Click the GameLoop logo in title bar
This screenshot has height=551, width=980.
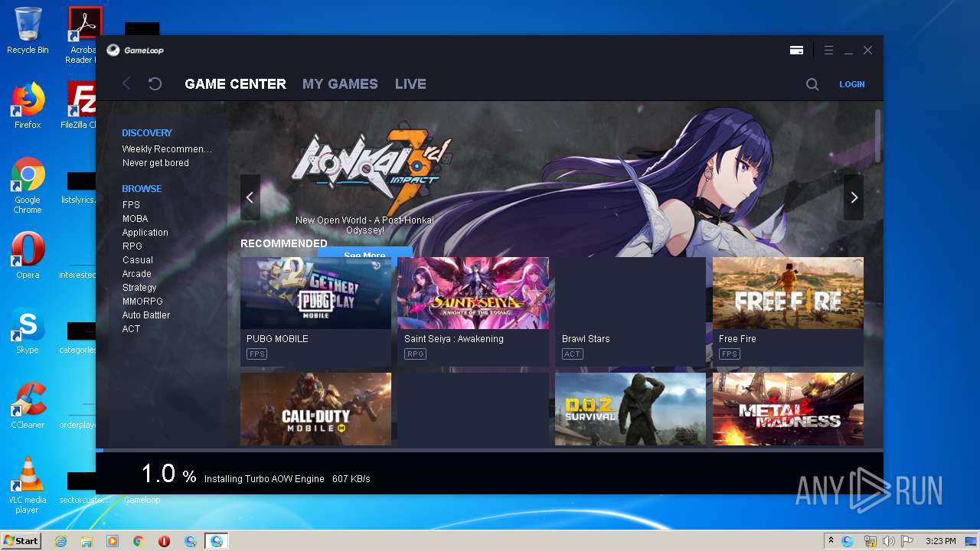coord(135,50)
